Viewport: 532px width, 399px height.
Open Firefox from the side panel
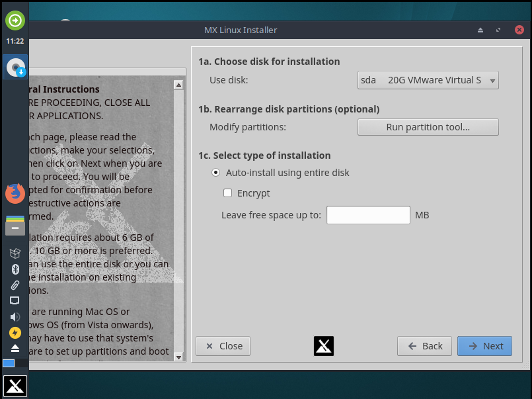[15, 194]
